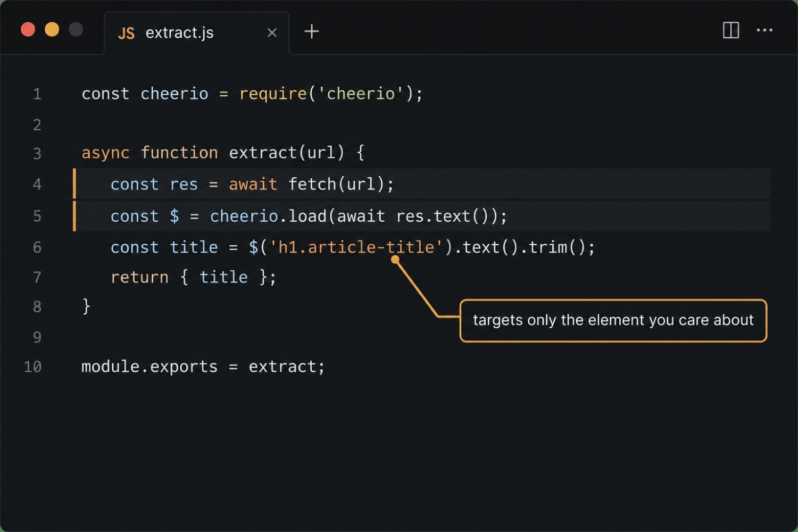Select the extract.js tab
The height and width of the screenshot is (532, 798).
(x=197, y=33)
